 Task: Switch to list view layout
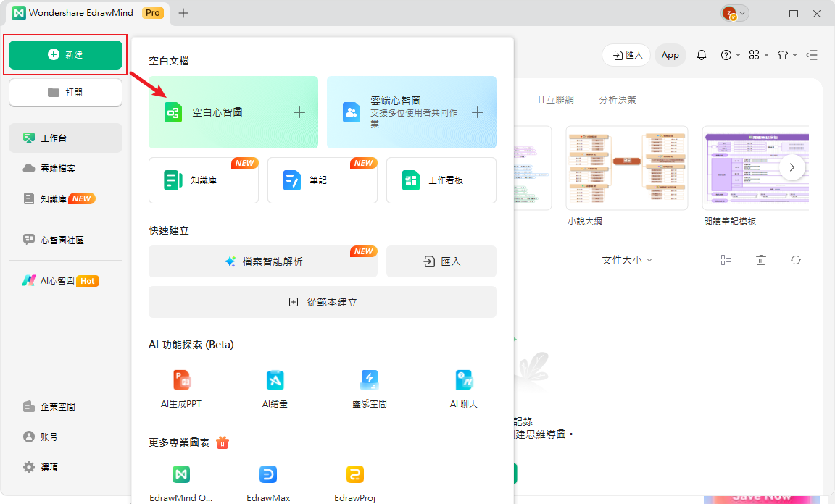[x=726, y=259]
